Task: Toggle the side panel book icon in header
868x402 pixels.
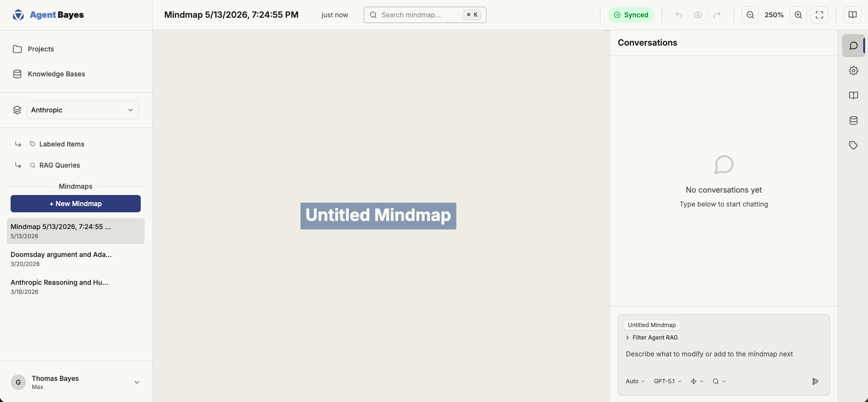Action: click(x=853, y=15)
